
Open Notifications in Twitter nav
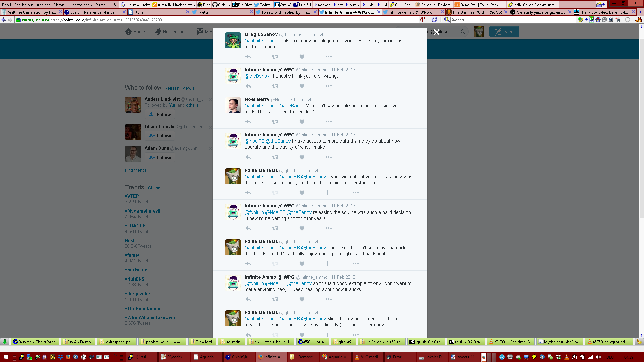(171, 32)
